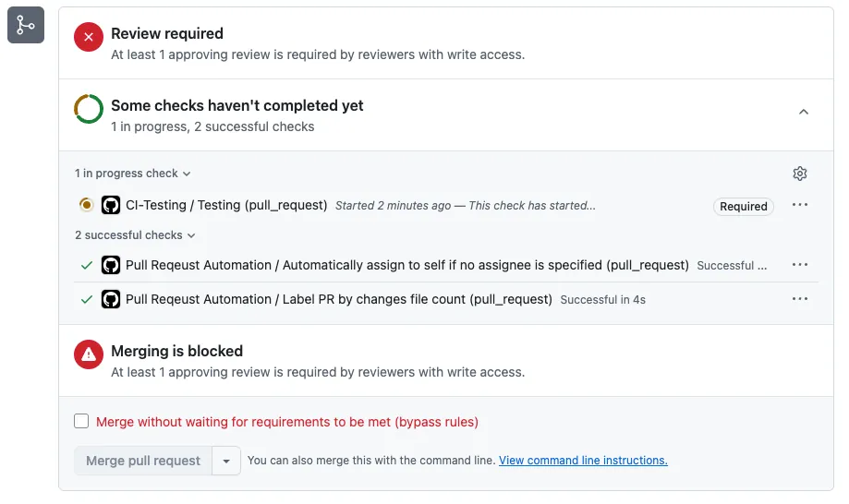849x504 pixels.
Task: Click the in-progress checks donut icon
Action: [89, 109]
